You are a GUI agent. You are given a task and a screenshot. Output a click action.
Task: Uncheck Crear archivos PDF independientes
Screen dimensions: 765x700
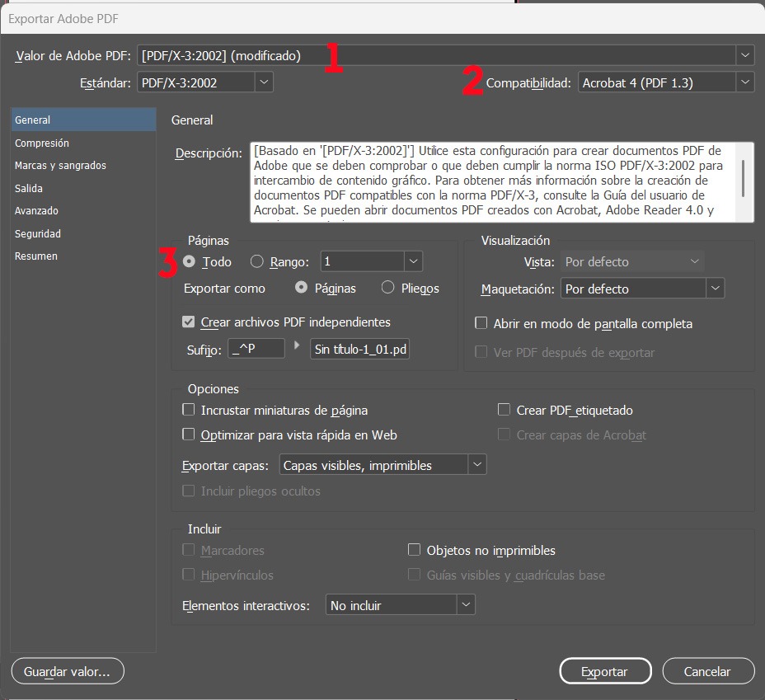pos(189,322)
